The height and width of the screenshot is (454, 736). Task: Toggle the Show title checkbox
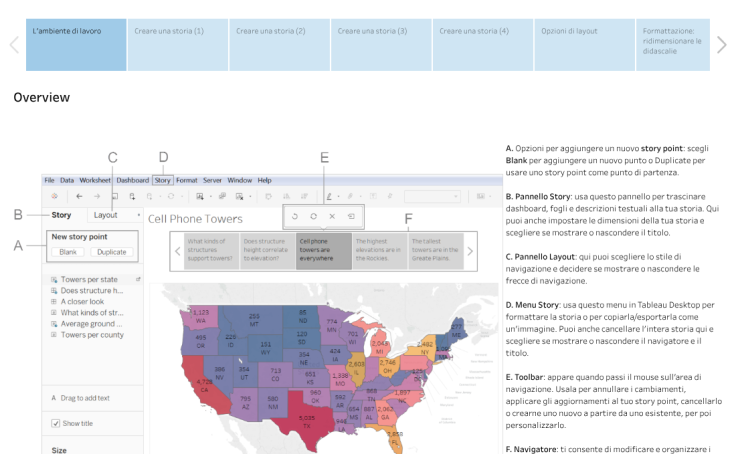55,423
